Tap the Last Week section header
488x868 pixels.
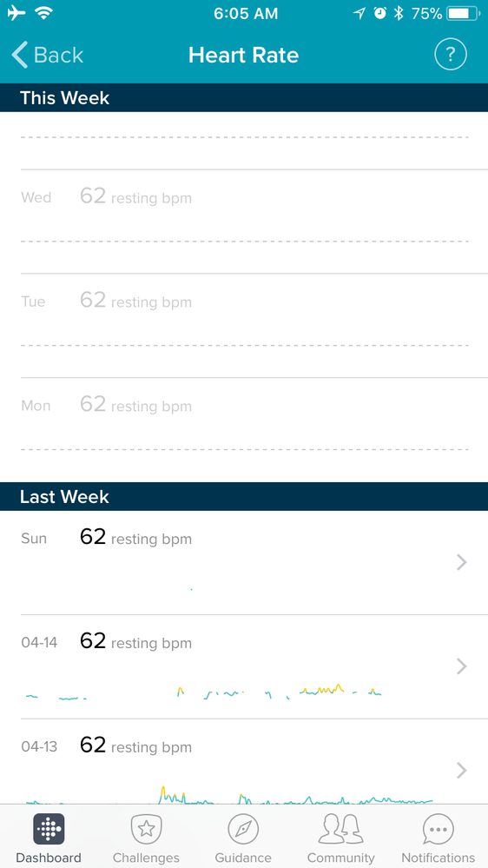(244, 496)
